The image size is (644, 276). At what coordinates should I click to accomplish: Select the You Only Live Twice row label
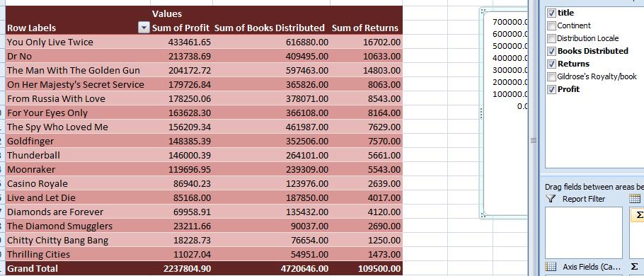[50, 42]
